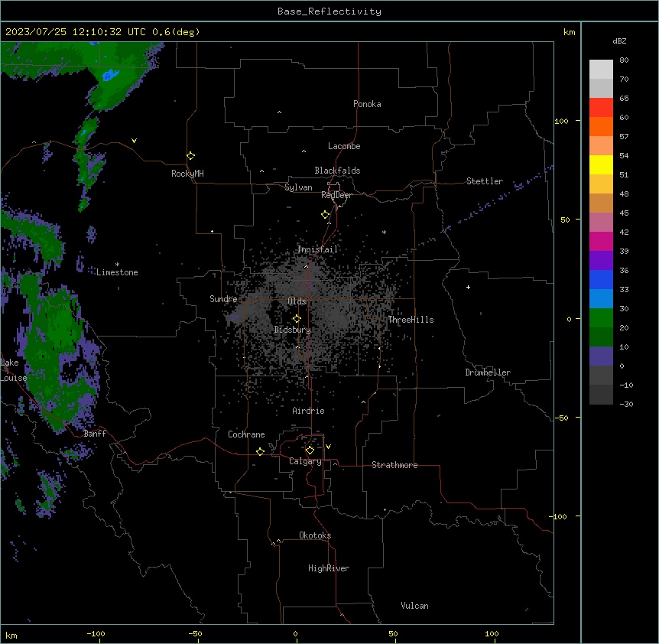Click the Stettler city label
Screen dimensions: 659x644
(485, 181)
